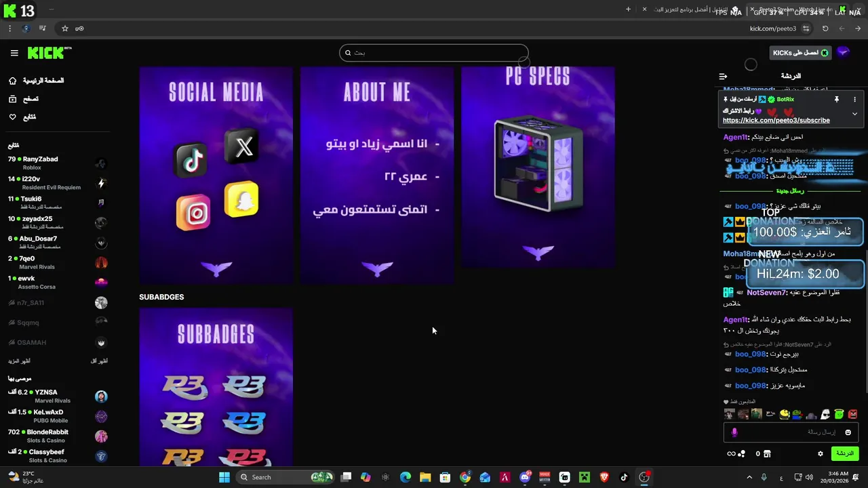The image size is (868, 488).
Task: Open the chat settings gear
Action: [x=821, y=453]
